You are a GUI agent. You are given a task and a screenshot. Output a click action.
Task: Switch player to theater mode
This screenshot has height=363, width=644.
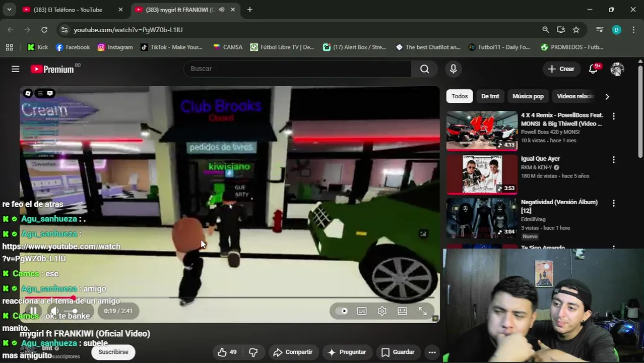[402, 311]
